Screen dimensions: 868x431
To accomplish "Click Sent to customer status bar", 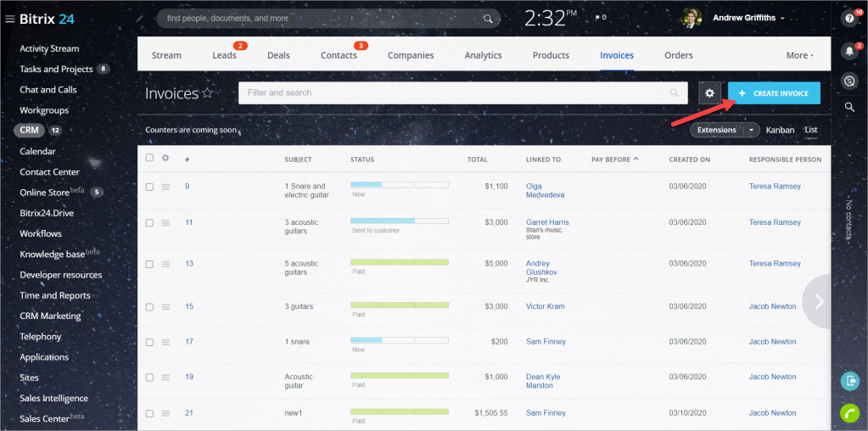I will click(400, 221).
